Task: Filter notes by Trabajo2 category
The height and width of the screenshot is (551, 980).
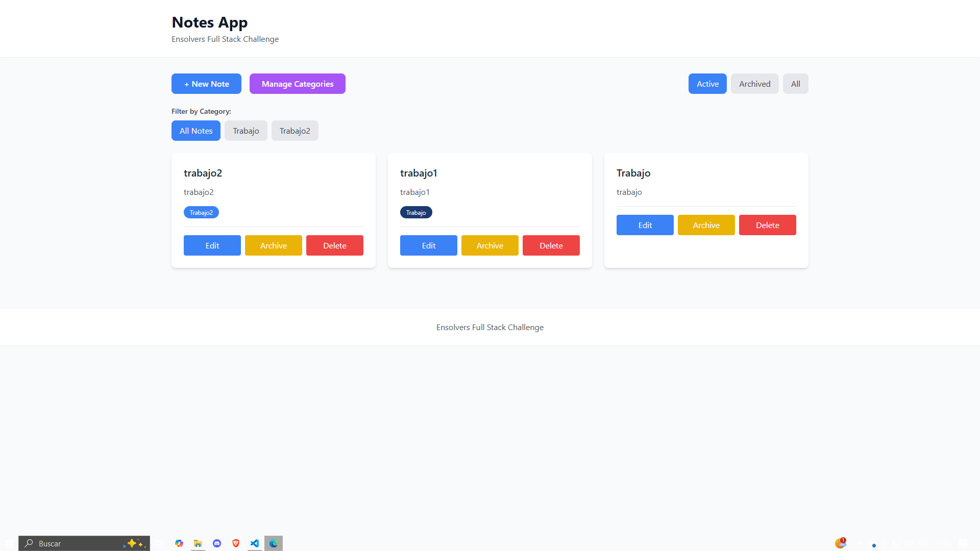Action: [295, 131]
